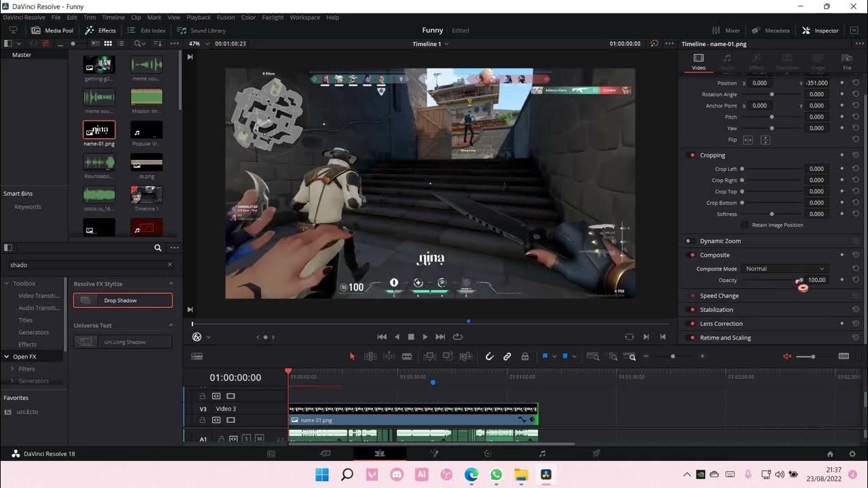Expand the Filters tree item

[x=12, y=369]
